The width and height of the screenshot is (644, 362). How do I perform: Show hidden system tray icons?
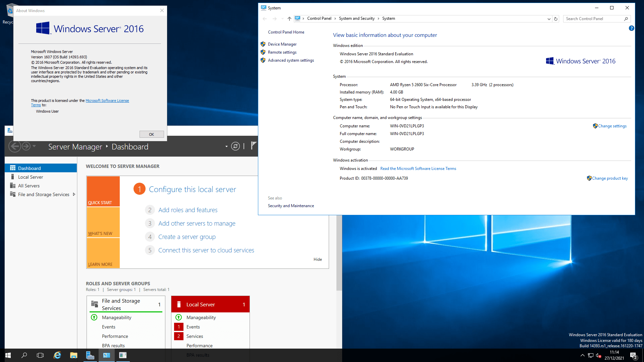coord(582,355)
